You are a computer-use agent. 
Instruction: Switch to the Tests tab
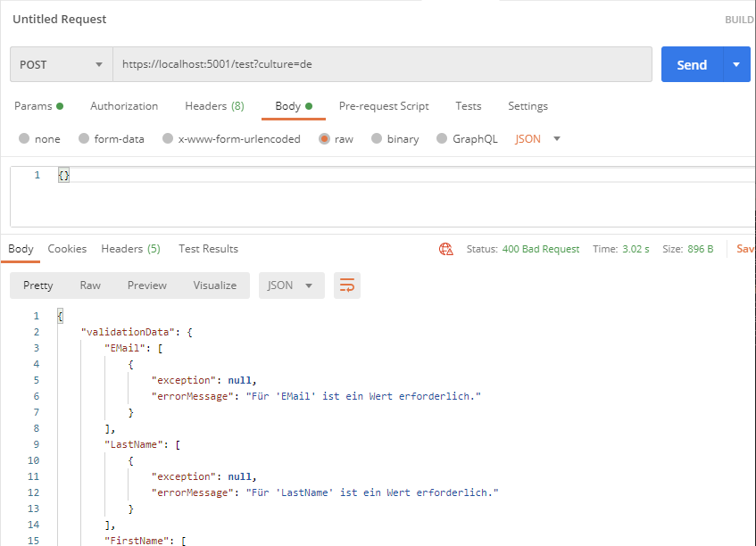[x=469, y=106]
